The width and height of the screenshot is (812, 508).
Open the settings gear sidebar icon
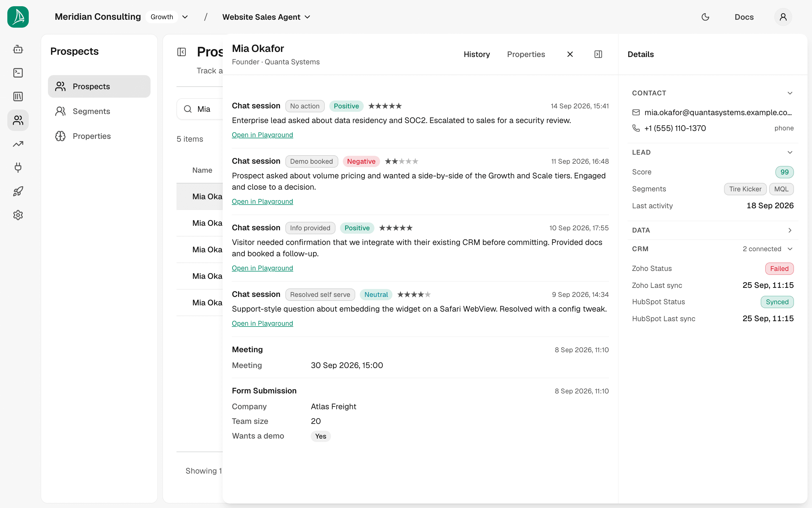coord(18,215)
